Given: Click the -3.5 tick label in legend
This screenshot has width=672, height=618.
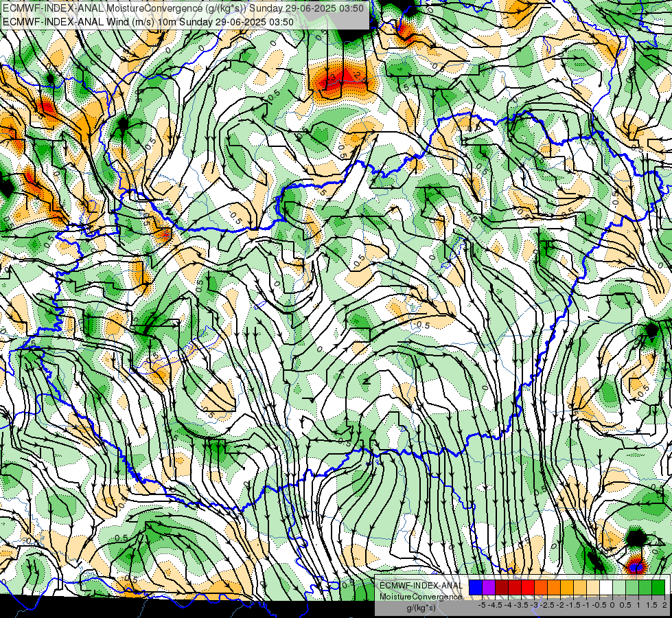Looking at the screenshot, I should coord(521,605).
